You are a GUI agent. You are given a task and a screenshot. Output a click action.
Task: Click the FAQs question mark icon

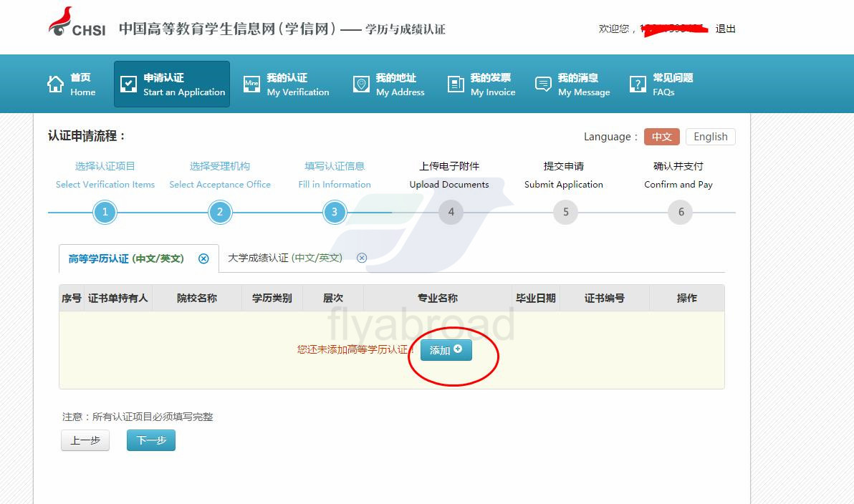(x=638, y=84)
